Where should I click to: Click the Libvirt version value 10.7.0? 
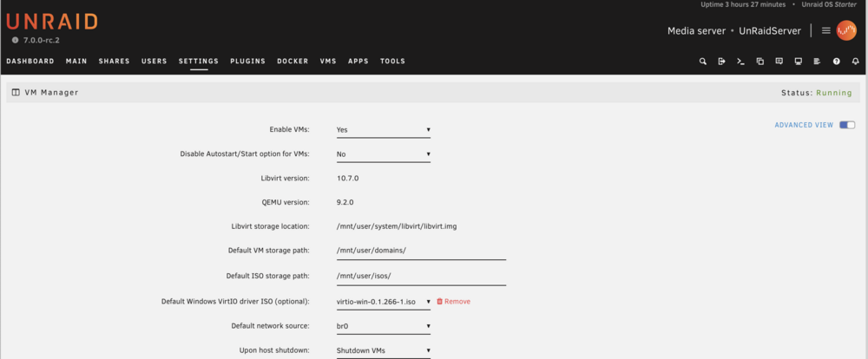click(349, 178)
